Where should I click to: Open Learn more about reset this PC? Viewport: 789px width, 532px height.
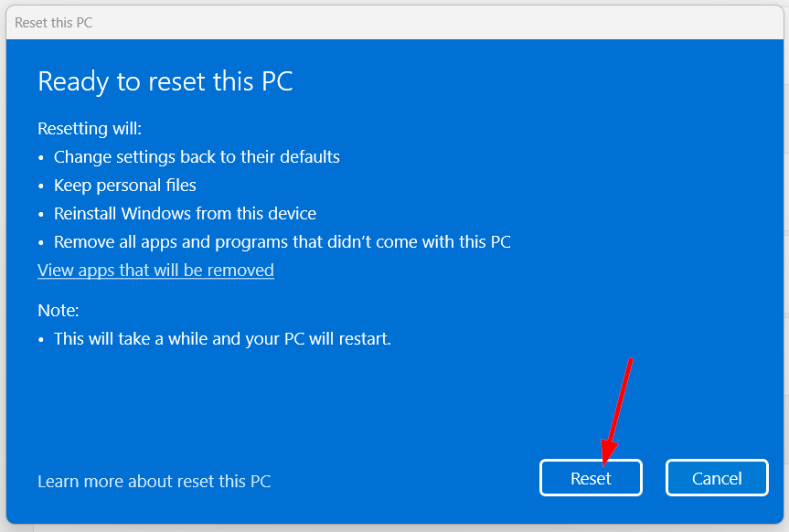(154, 481)
